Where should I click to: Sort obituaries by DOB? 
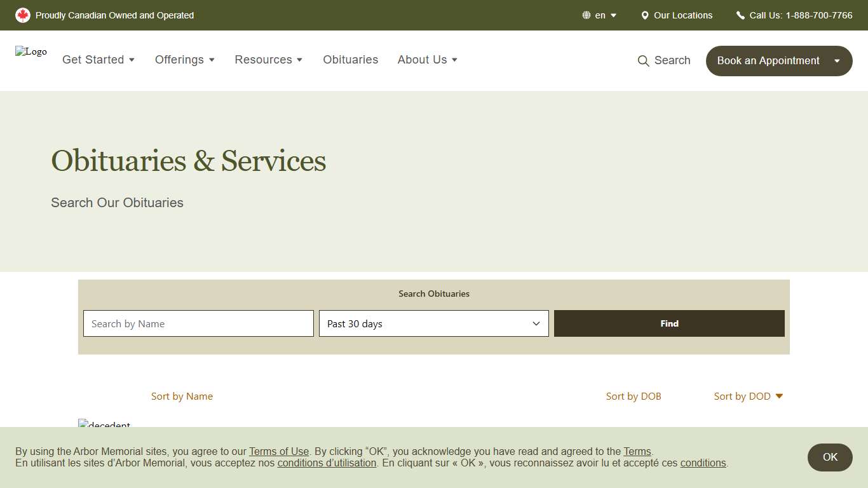tap(634, 396)
